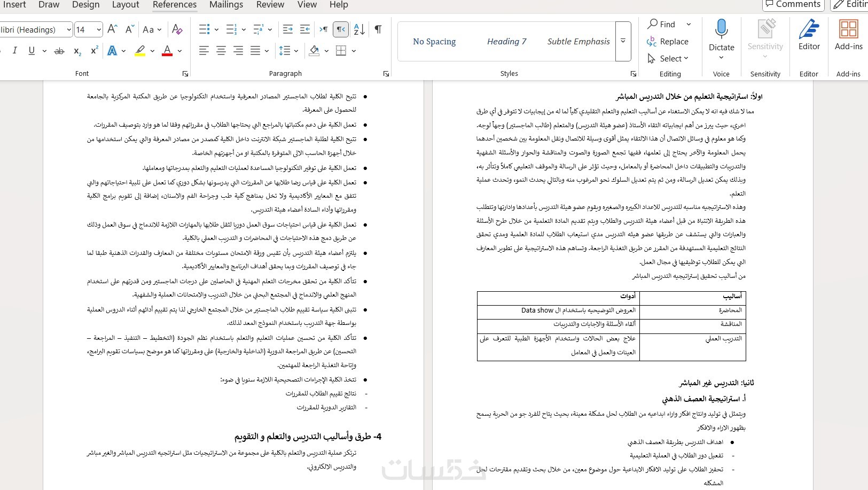
Task: Apply paragraph shading fill color
Action: point(314,51)
